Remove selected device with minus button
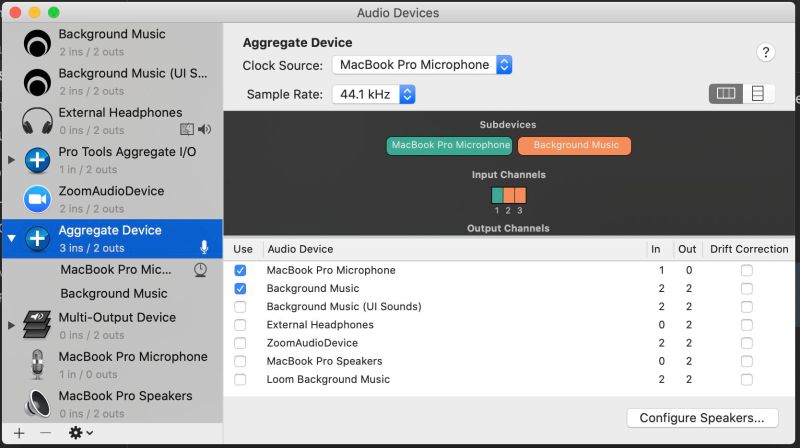The width and height of the screenshot is (800, 448). point(45,433)
